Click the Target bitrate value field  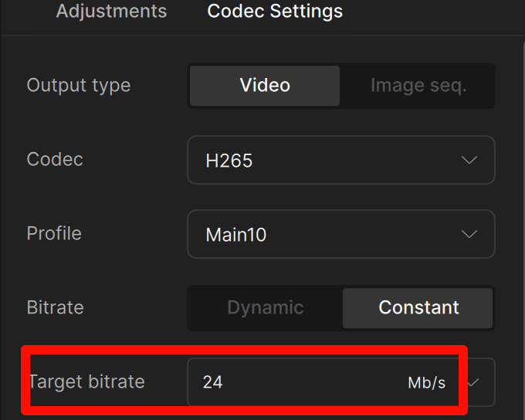(x=293, y=381)
